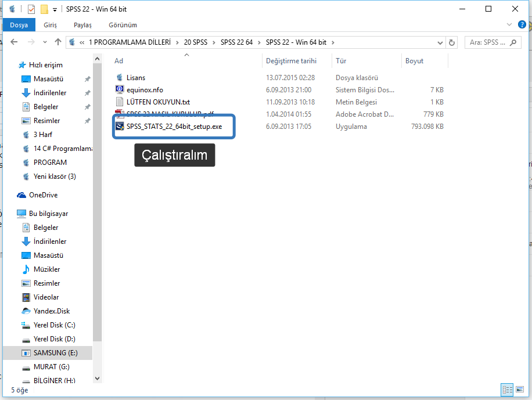Select SPSS_STATS_22_64bit_setup.exe file

pyautogui.click(x=174, y=127)
